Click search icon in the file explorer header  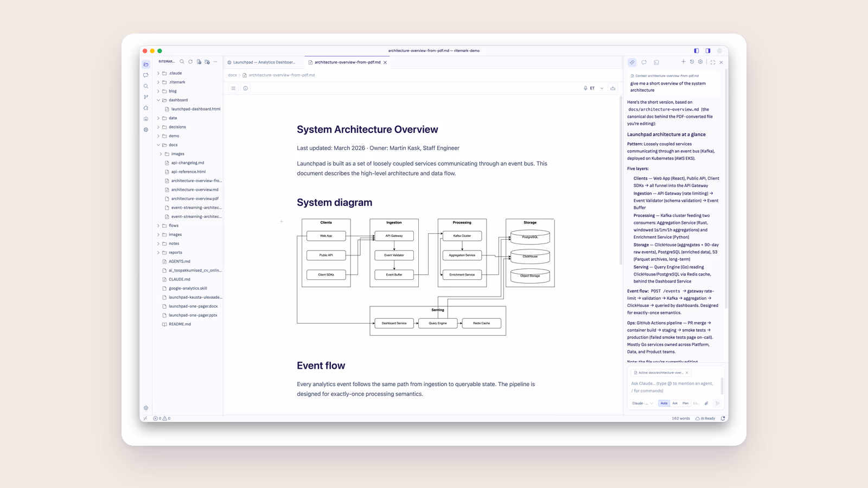point(182,62)
